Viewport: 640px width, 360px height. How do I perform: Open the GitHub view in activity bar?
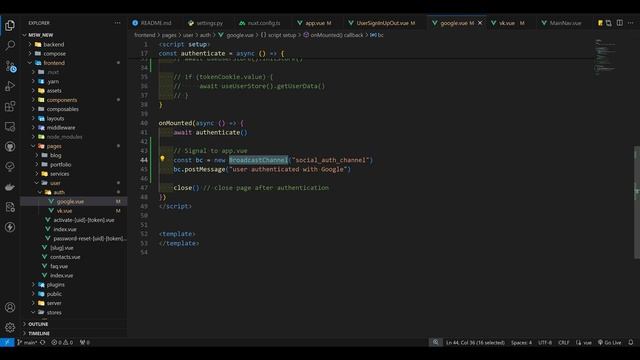pos(10,147)
